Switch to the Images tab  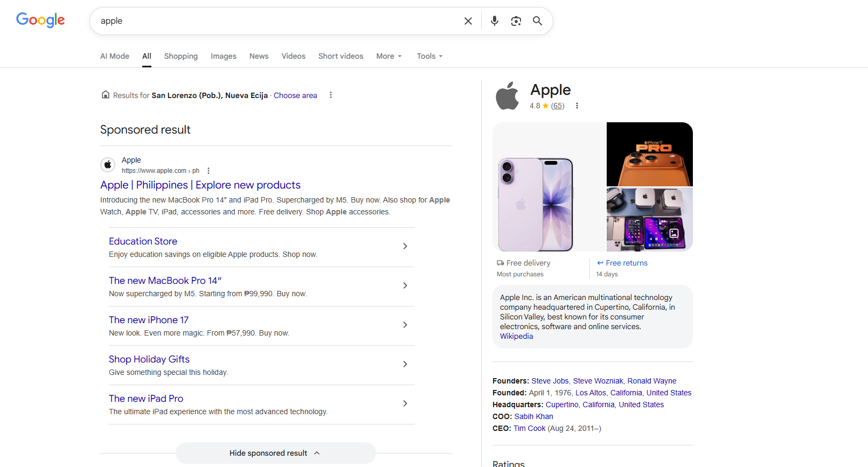[x=223, y=56]
